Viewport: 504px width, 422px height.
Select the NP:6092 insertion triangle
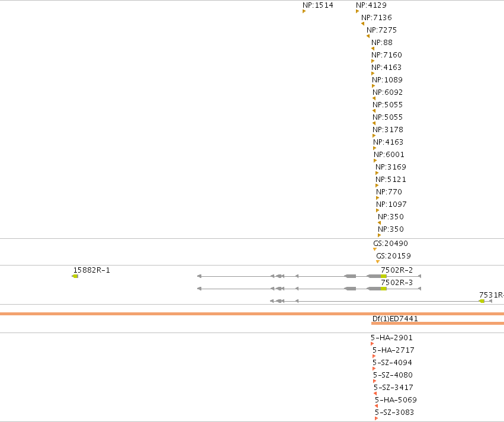point(374,98)
